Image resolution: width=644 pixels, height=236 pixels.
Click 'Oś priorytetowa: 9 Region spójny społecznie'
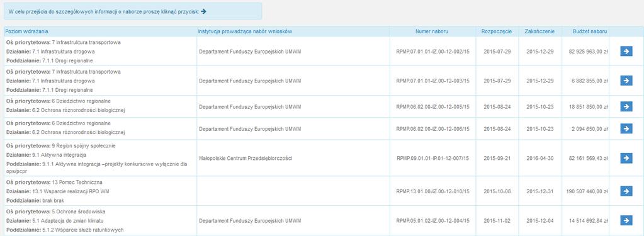(61, 146)
